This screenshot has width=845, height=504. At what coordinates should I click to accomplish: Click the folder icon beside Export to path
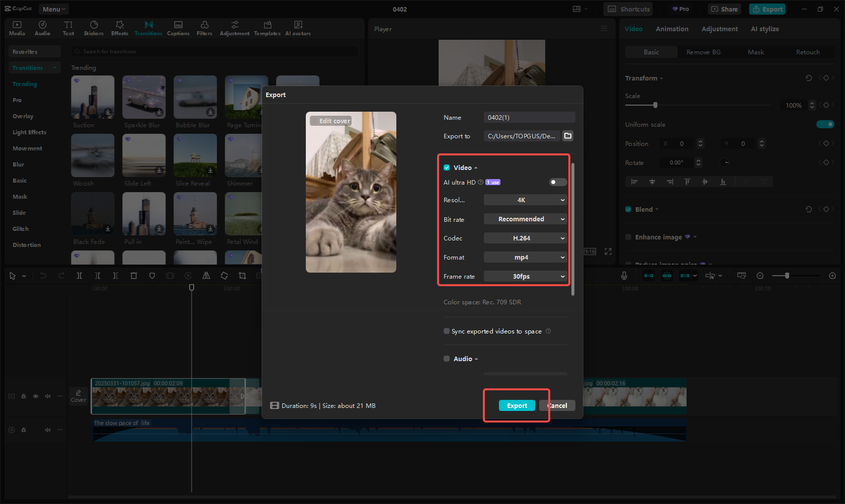click(568, 136)
